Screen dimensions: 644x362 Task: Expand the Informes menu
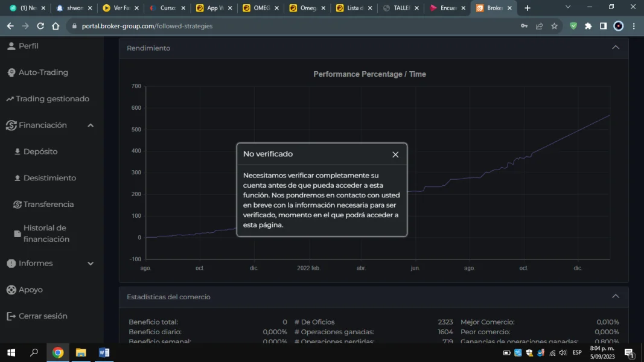click(x=91, y=264)
